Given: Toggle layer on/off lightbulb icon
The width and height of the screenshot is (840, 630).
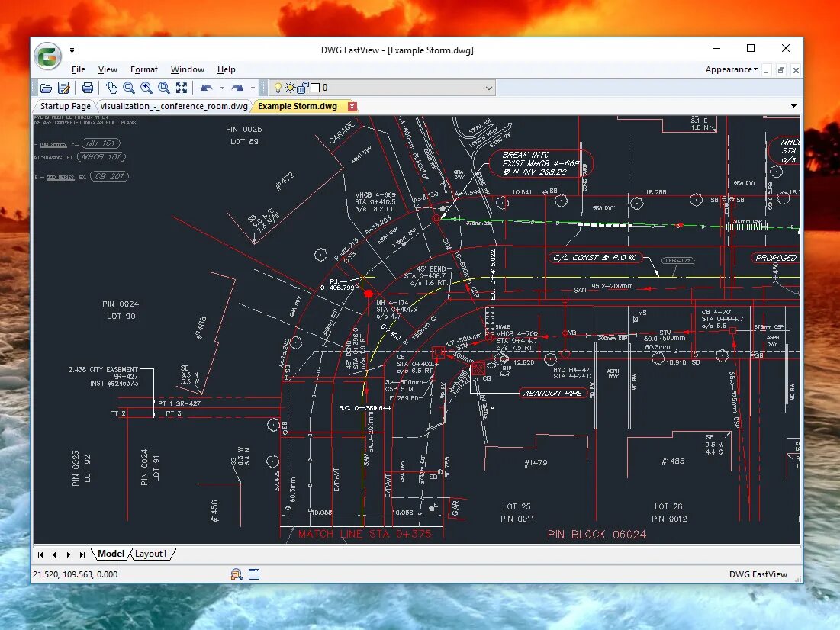Looking at the screenshot, I should 278,88.
